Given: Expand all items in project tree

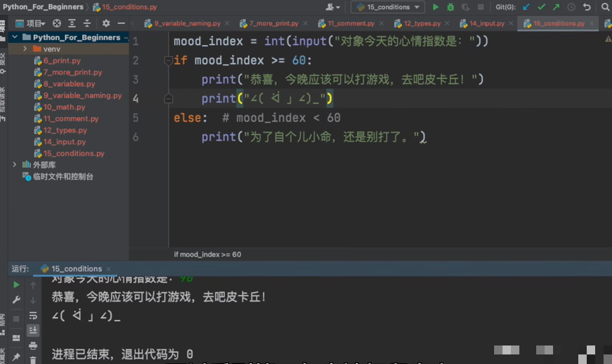Looking at the screenshot, I should tap(72, 24).
